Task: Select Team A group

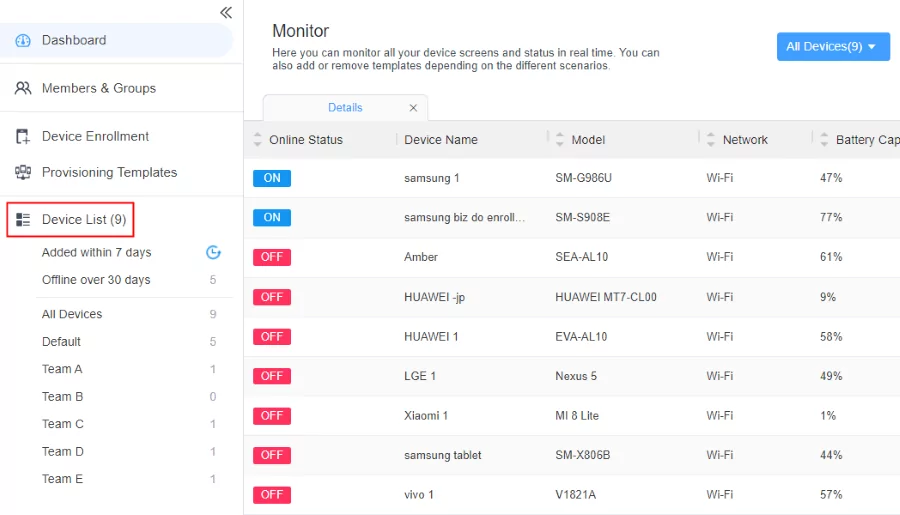Action: pyautogui.click(x=62, y=369)
